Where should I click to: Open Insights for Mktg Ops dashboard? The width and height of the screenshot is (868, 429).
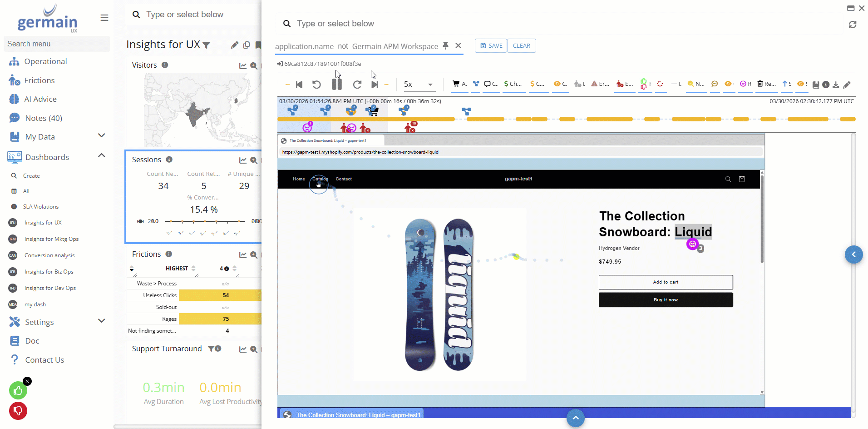51,239
